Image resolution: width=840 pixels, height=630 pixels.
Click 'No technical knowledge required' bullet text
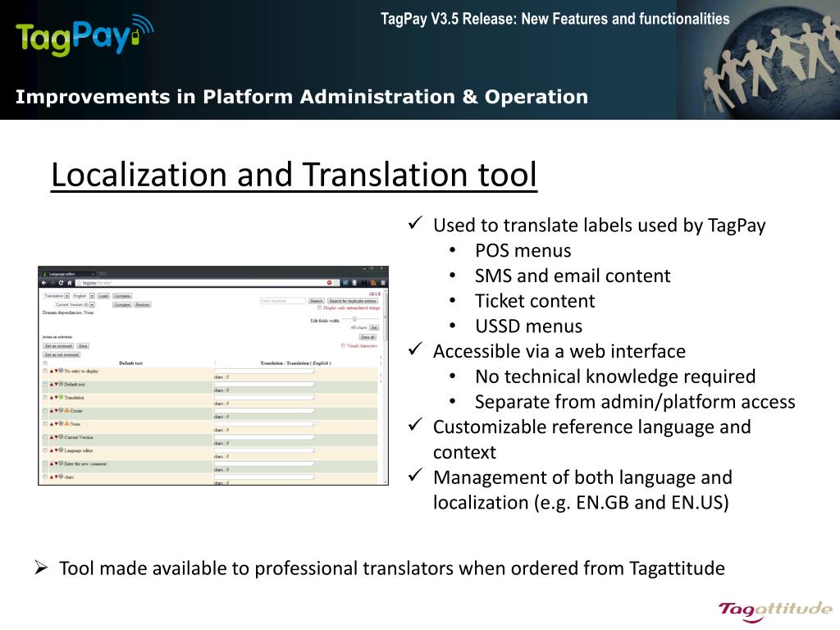(615, 376)
